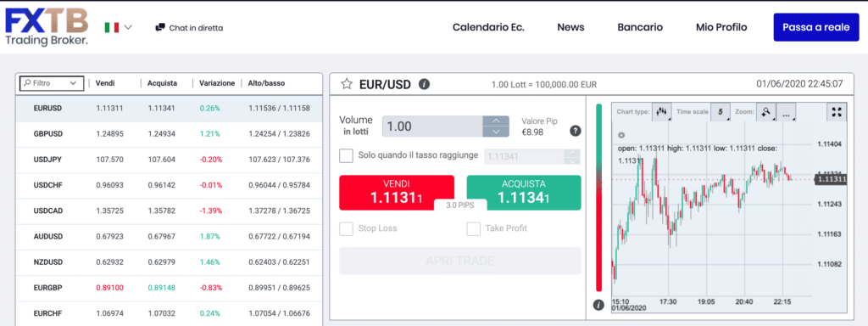Click the 1.00 Lott = 100,000.00 EUR text

click(543, 85)
